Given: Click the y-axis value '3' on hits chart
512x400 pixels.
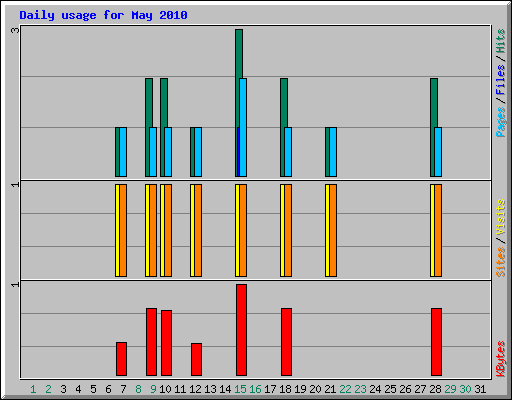Looking at the screenshot, I should pyautogui.click(x=15, y=31).
